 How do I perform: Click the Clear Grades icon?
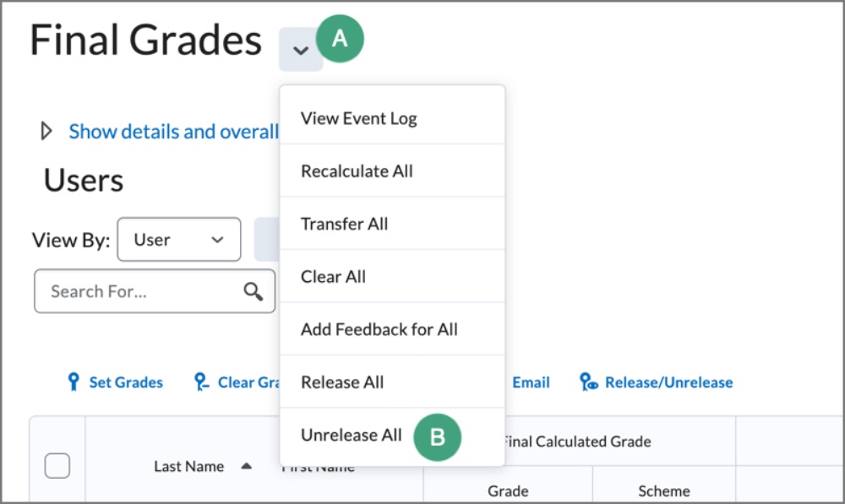coord(200,382)
